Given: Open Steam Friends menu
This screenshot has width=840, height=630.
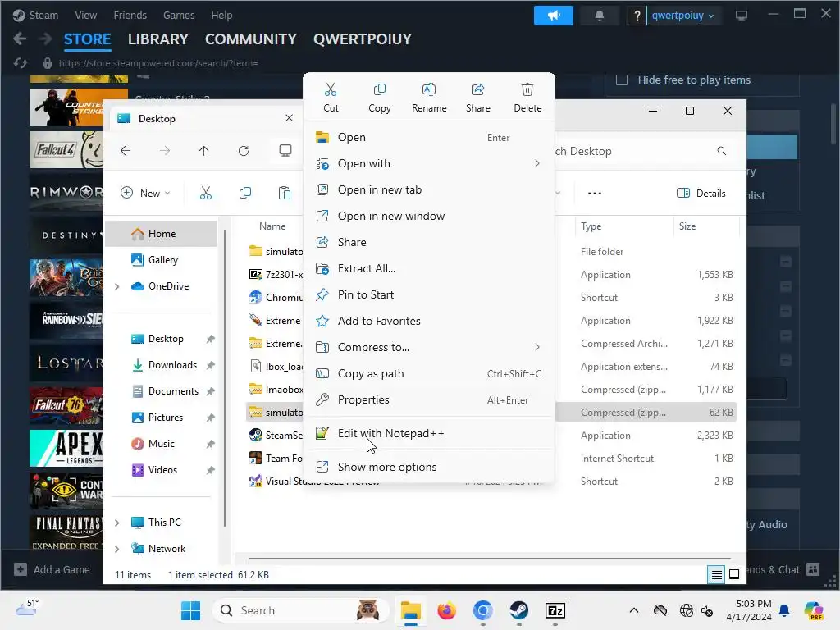Looking at the screenshot, I should 130,15.
